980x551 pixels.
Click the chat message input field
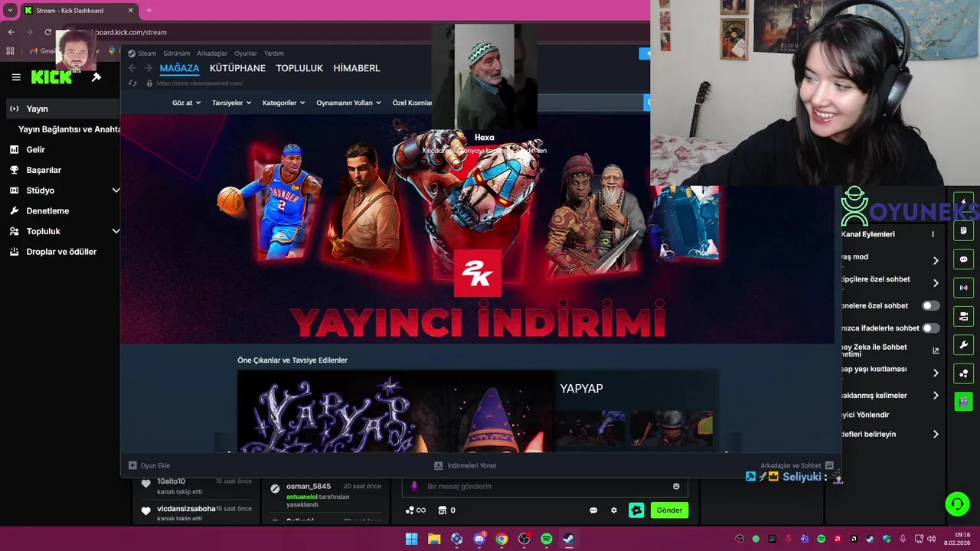[544, 486]
